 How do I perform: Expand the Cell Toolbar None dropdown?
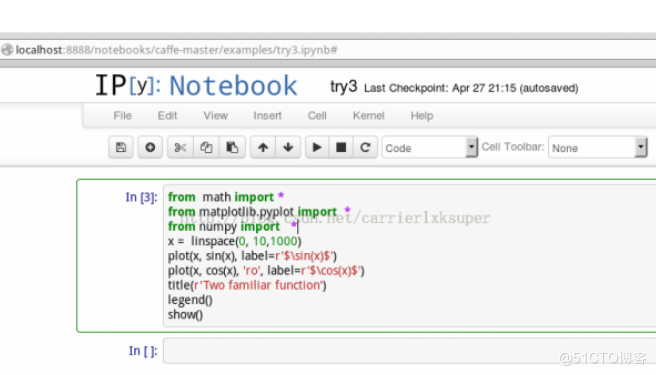[x=598, y=148]
